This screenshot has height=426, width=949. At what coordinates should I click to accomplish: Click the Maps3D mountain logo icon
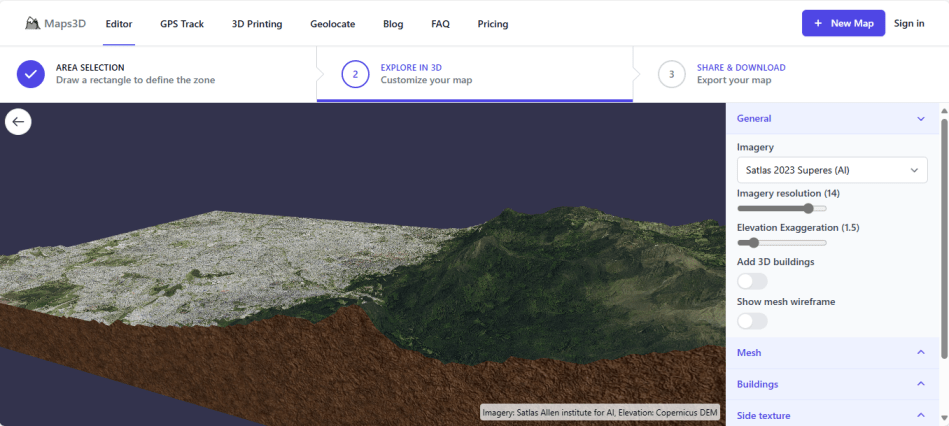(x=33, y=23)
